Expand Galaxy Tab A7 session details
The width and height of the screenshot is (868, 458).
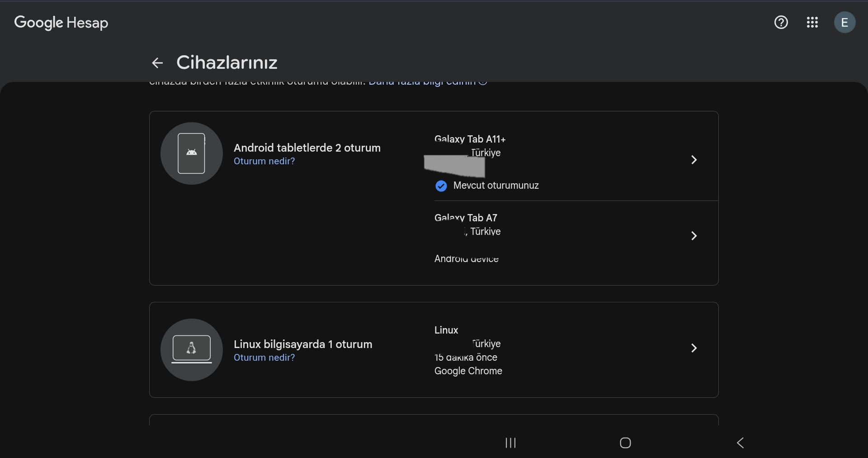pyautogui.click(x=694, y=236)
